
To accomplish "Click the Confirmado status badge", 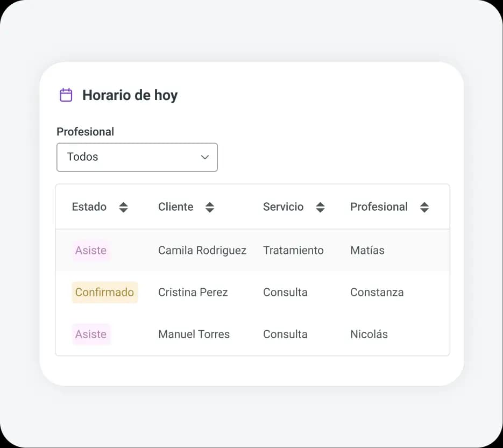I will click(104, 292).
